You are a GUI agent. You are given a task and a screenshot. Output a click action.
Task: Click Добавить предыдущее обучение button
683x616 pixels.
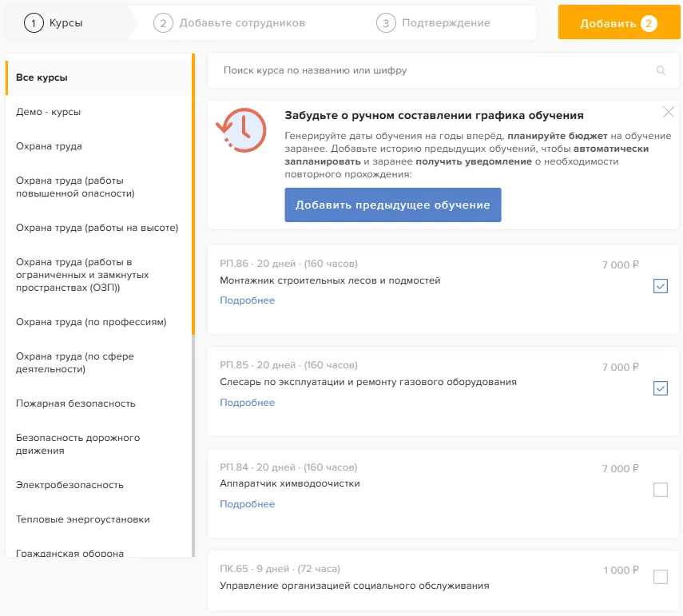tap(393, 205)
